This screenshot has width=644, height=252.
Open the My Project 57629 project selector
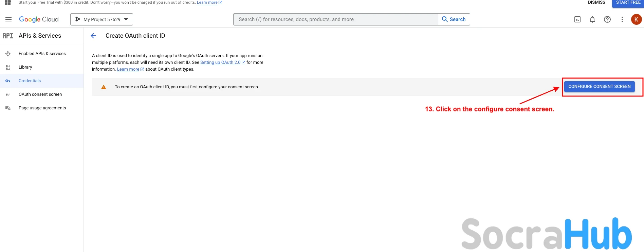click(x=102, y=19)
